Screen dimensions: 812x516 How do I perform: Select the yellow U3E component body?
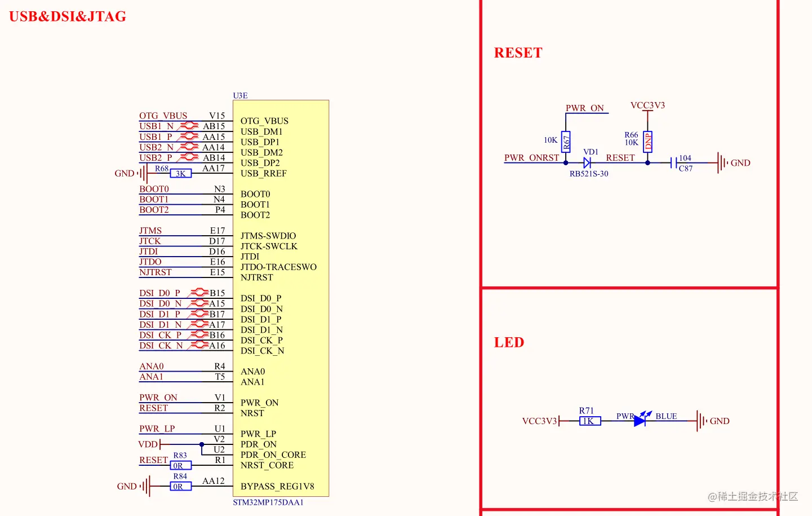tap(281, 298)
